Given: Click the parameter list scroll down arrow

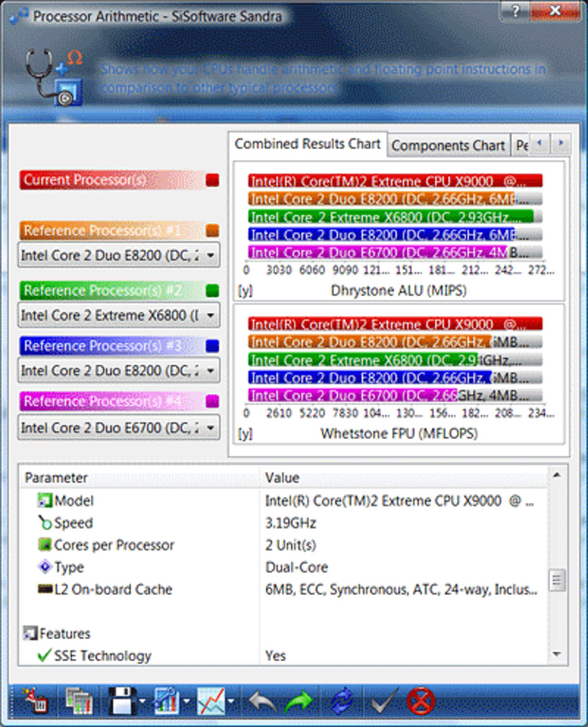Looking at the screenshot, I should 558,654.
